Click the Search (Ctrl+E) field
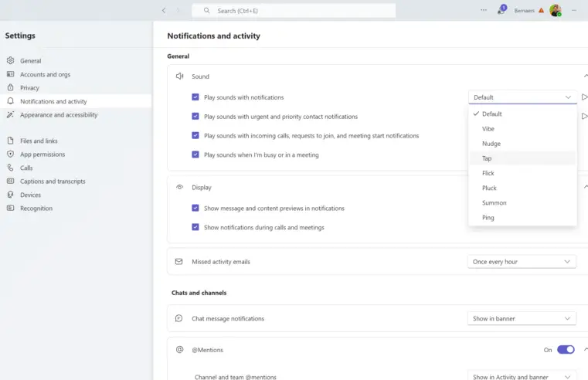The height and width of the screenshot is (380, 588). (x=294, y=11)
